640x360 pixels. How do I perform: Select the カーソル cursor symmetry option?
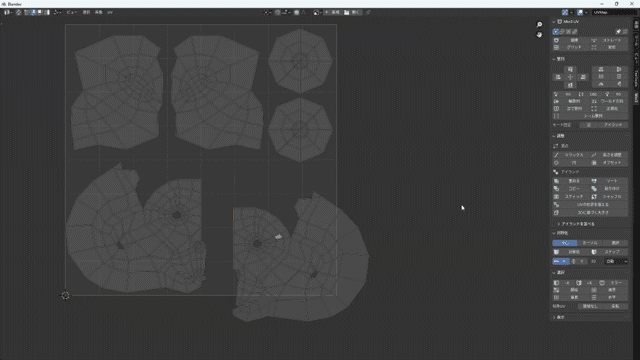[590, 243]
